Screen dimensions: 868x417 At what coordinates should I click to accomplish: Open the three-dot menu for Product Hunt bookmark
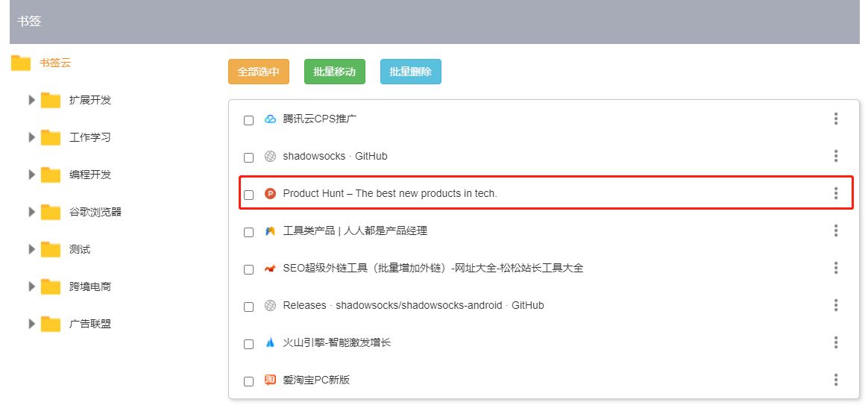pos(836,193)
